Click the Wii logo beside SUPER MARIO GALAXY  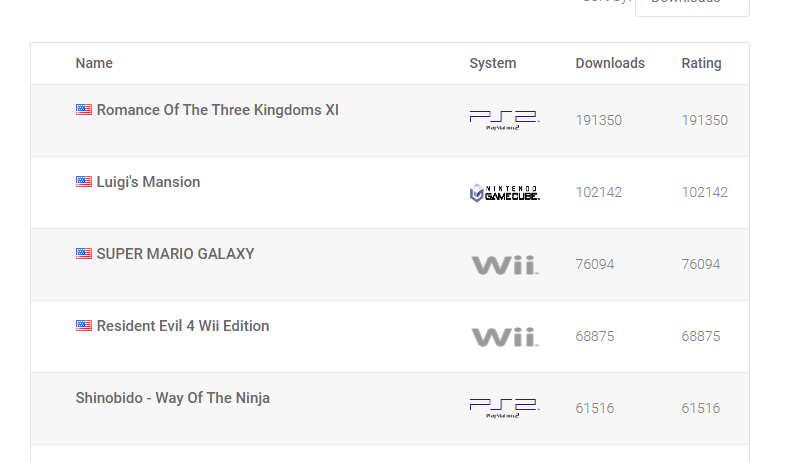(504, 265)
